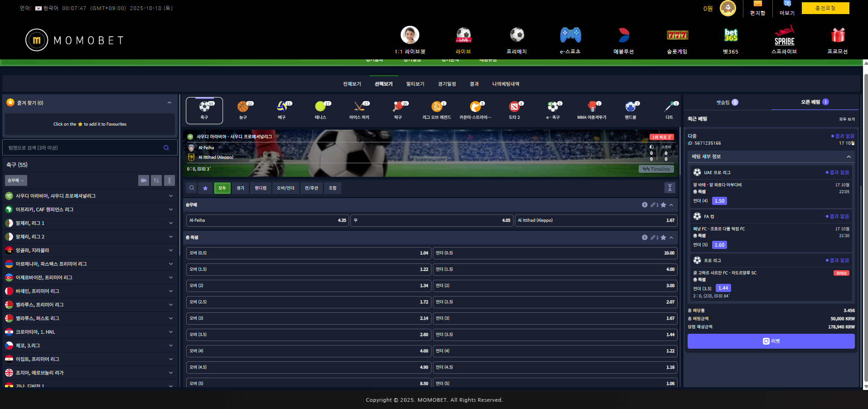Collapse the 베팅 세부 정보 section
The height and width of the screenshot is (409, 868).
point(849,157)
